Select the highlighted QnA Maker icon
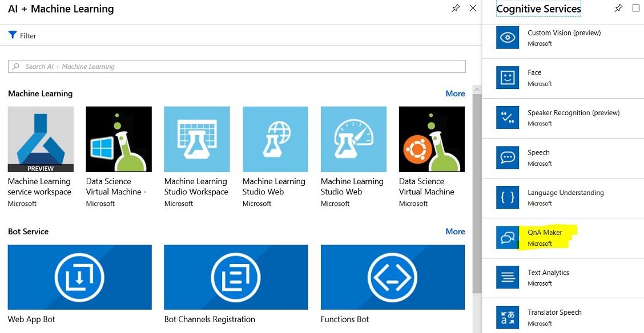This screenshot has height=333, width=644. click(x=508, y=237)
